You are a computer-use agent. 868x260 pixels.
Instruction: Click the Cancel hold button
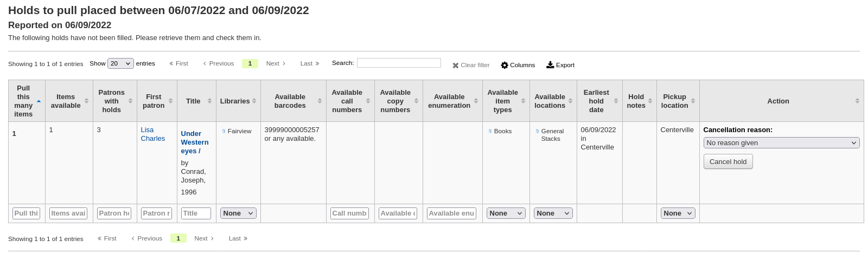(727, 161)
